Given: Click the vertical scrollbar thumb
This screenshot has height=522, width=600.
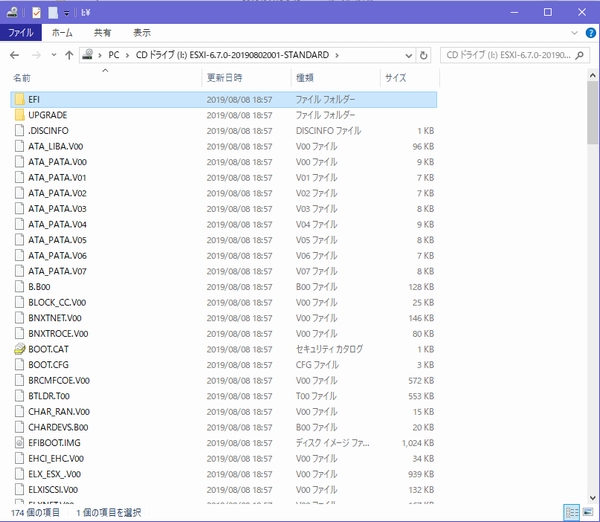Looking at the screenshot, I should [593, 113].
